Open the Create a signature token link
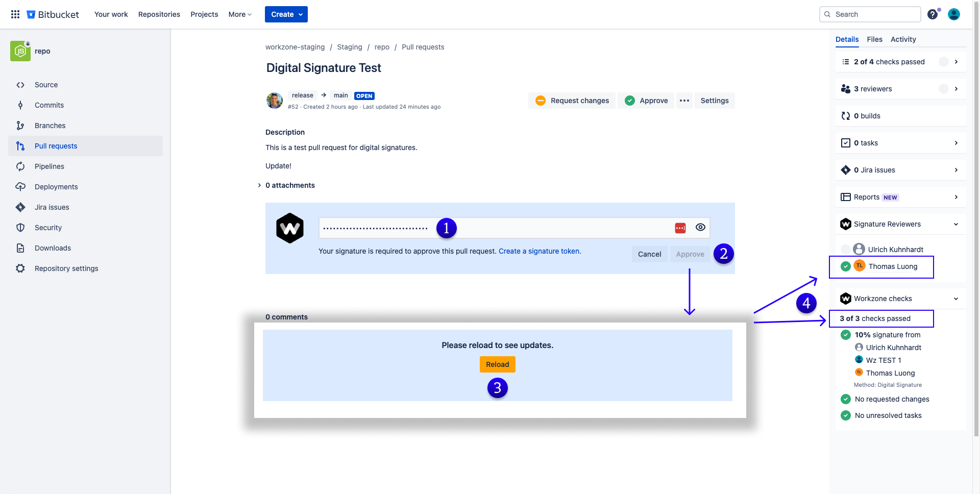Viewport: 980px width, 494px height. click(x=539, y=251)
